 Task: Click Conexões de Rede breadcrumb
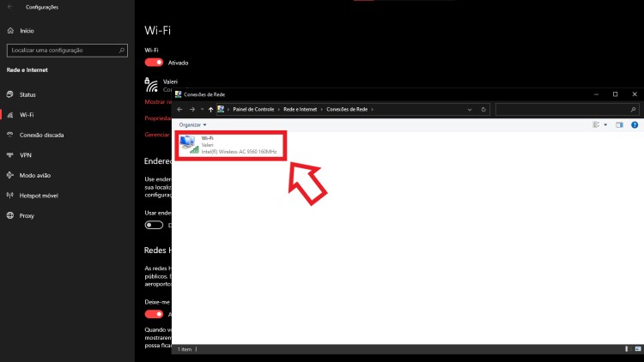pos(347,110)
